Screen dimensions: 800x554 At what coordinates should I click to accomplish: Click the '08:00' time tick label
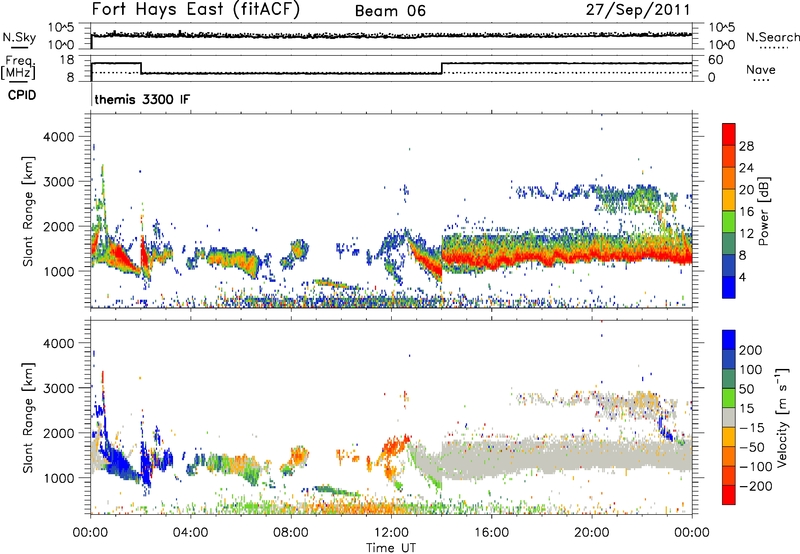click(x=290, y=533)
